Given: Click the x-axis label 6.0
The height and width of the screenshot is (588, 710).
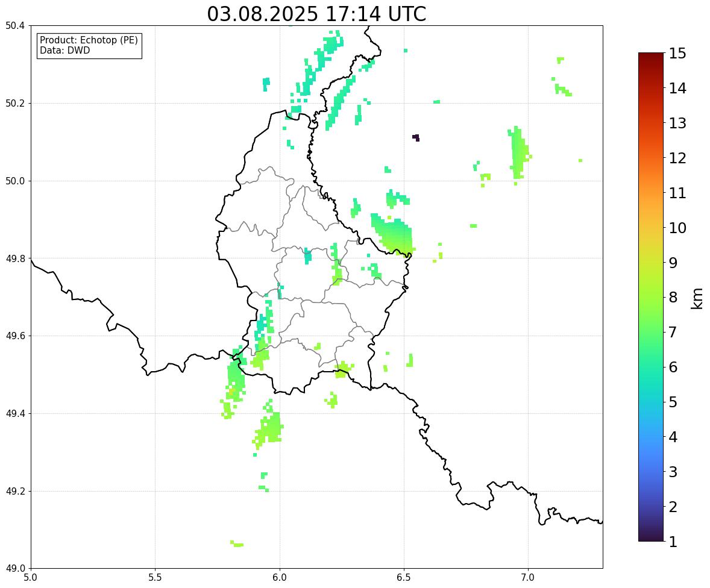Looking at the screenshot, I should [280, 578].
